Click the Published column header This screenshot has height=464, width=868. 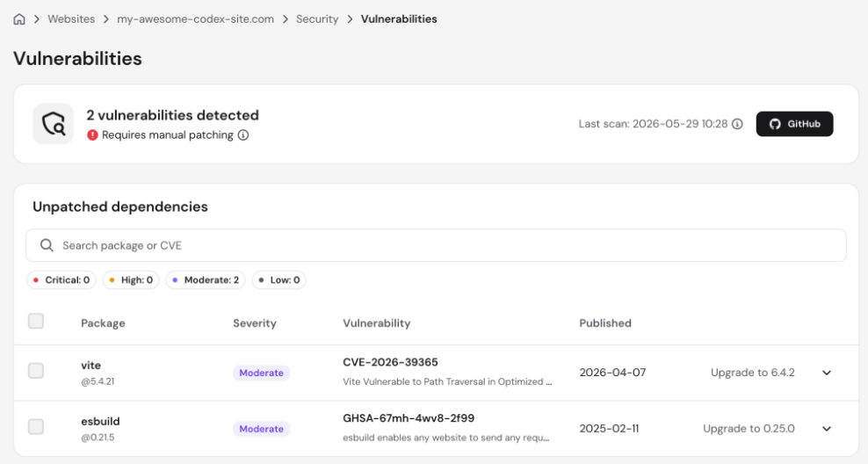coord(605,323)
